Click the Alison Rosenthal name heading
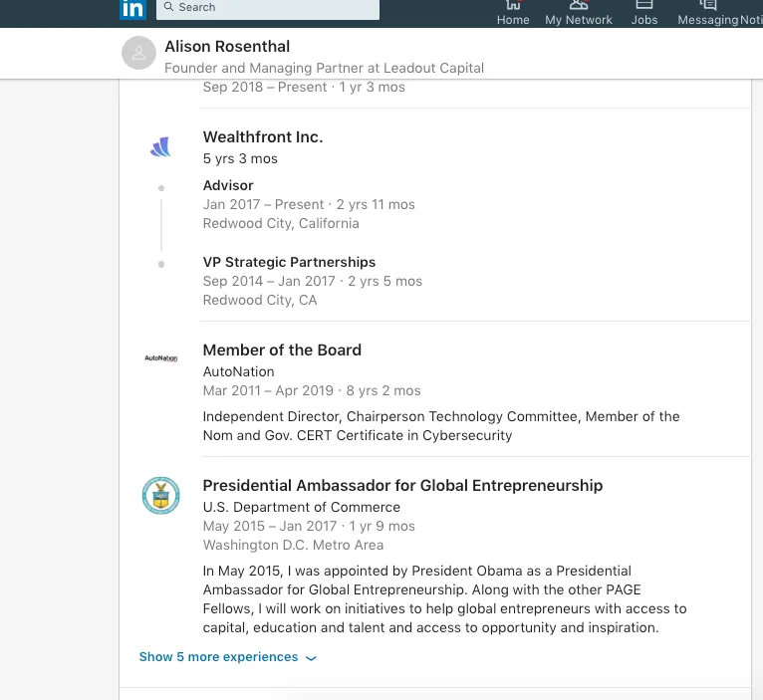 [227, 46]
